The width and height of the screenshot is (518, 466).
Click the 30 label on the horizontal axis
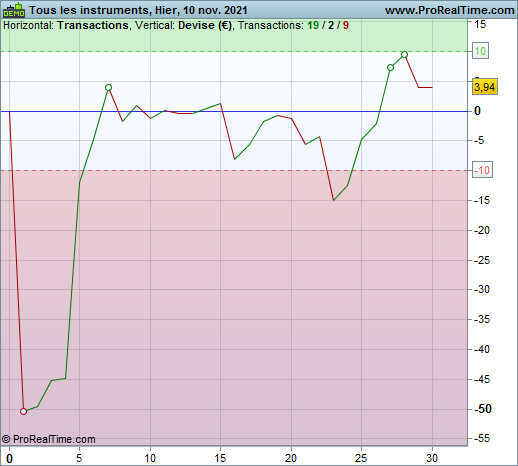[432, 458]
